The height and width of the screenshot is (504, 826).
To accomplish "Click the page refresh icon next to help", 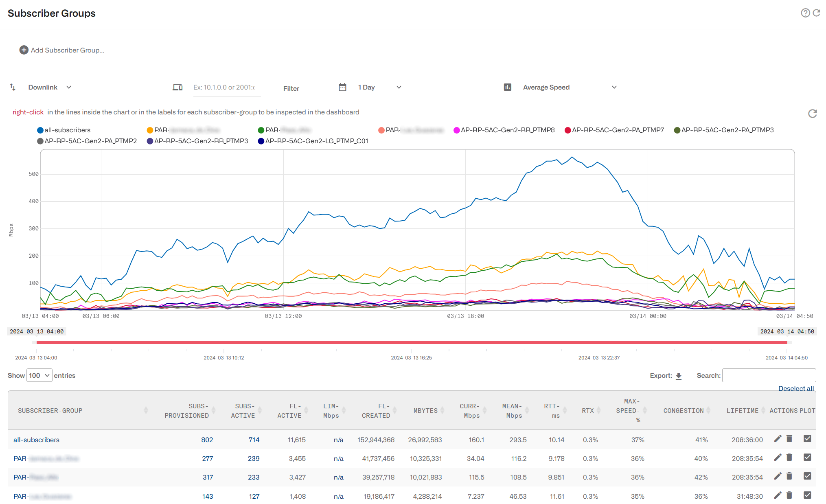I will pyautogui.click(x=817, y=13).
